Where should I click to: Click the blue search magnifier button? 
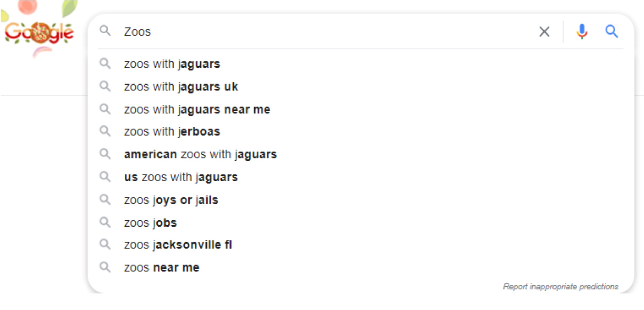[611, 32]
